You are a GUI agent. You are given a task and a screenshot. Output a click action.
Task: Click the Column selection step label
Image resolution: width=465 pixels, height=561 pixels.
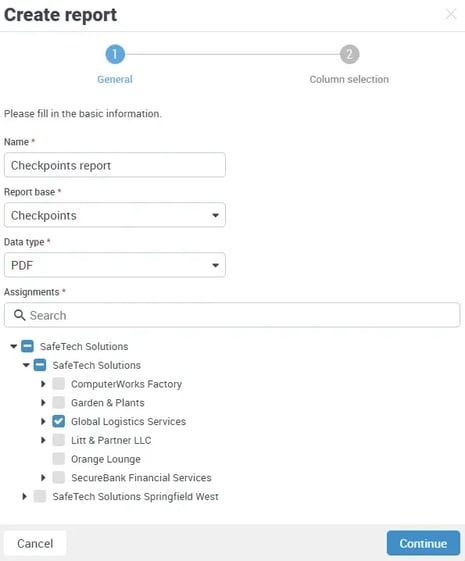[349, 79]
